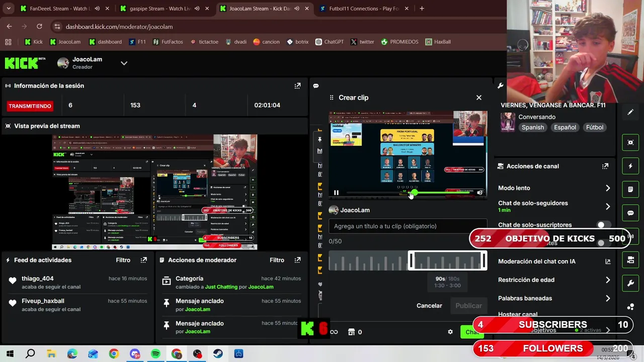Click the Spanish tag

533,127
